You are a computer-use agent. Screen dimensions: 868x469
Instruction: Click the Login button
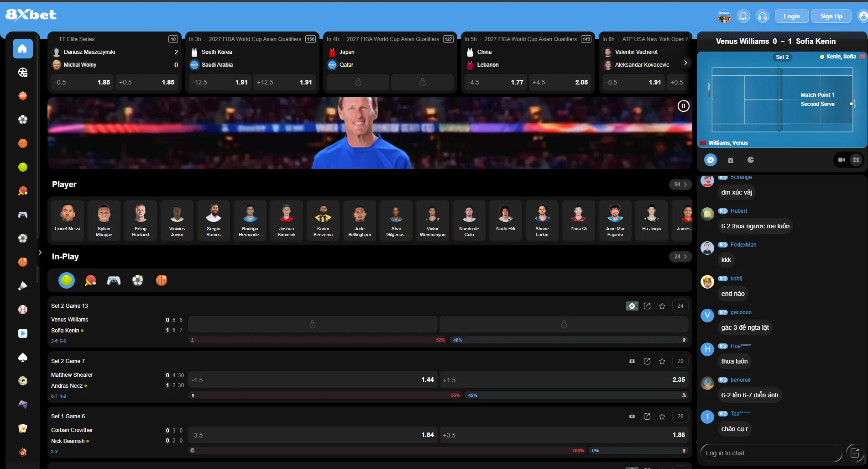(x=792, y=16)
